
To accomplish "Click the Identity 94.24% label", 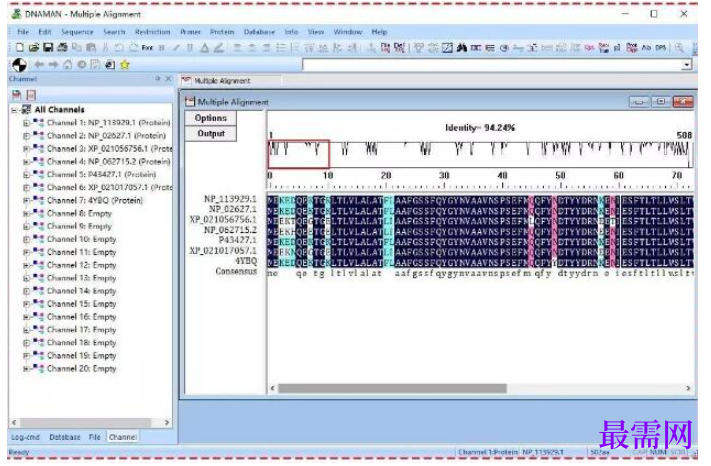I will (x=480, y=128).
